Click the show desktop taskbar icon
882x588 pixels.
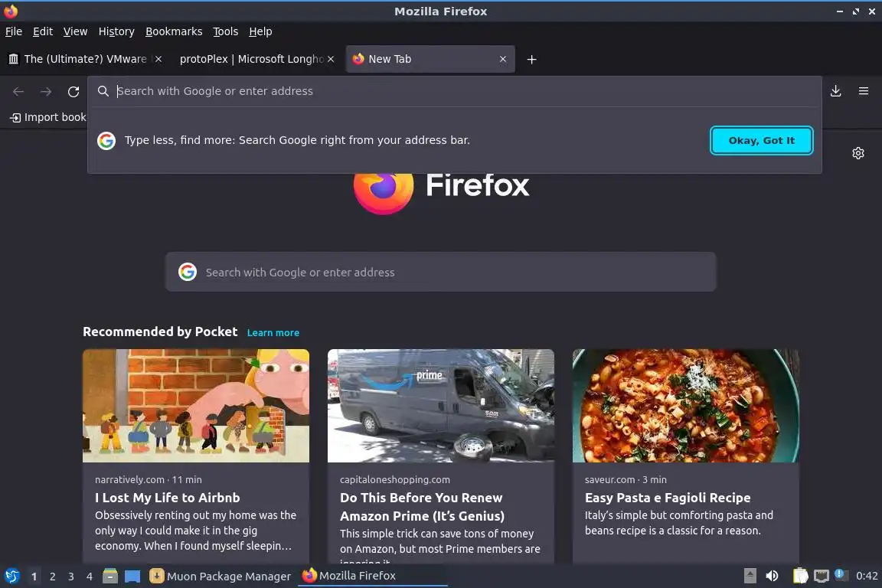[132, 577]
